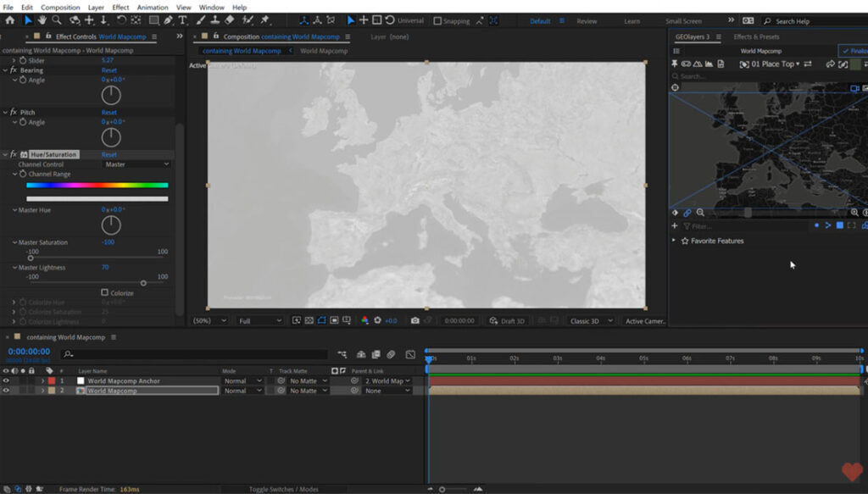
Task: Toggle the Draft 3D button
Action: (507, 321)
